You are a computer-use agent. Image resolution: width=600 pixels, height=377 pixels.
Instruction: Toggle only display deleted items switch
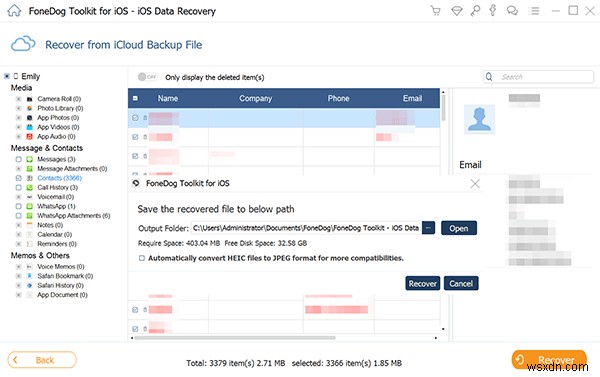coord(147,77)
